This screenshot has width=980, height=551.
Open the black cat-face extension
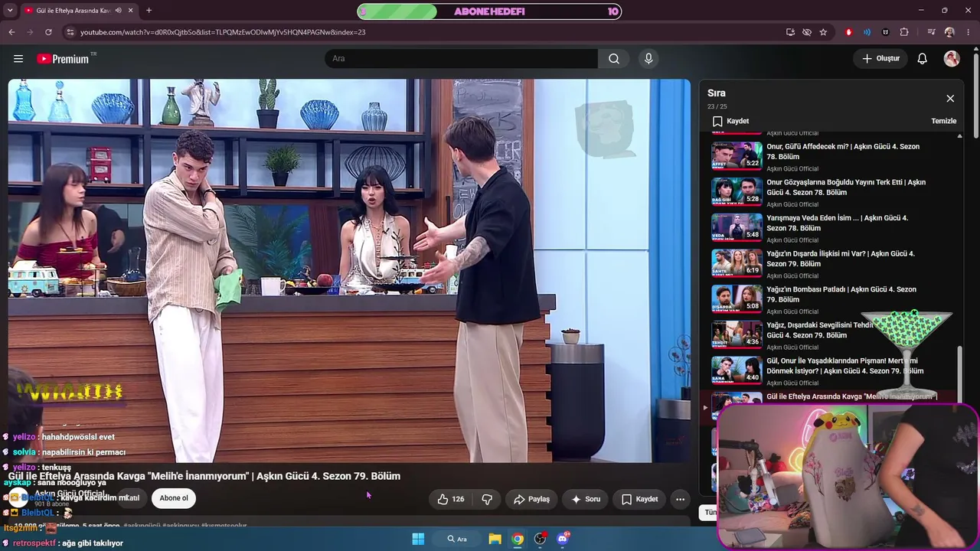point(886,32)
